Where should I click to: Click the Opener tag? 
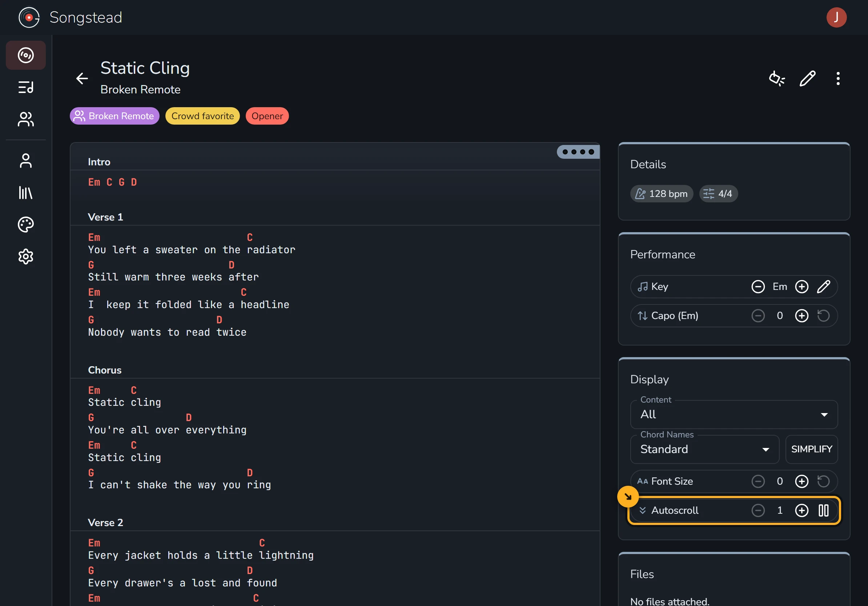267,116
